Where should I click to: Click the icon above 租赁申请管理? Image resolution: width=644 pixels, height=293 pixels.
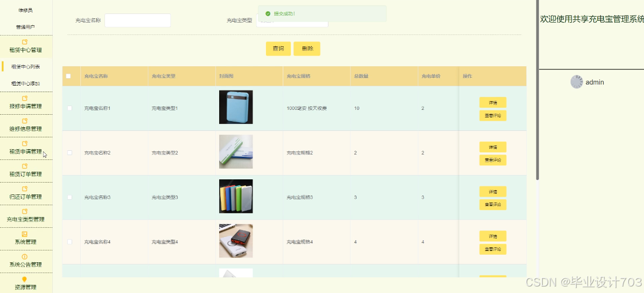[25, 143]
